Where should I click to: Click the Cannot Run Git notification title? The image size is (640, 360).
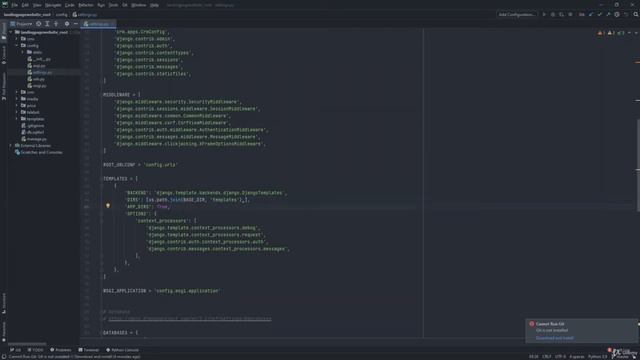click(x=550, y=324)
